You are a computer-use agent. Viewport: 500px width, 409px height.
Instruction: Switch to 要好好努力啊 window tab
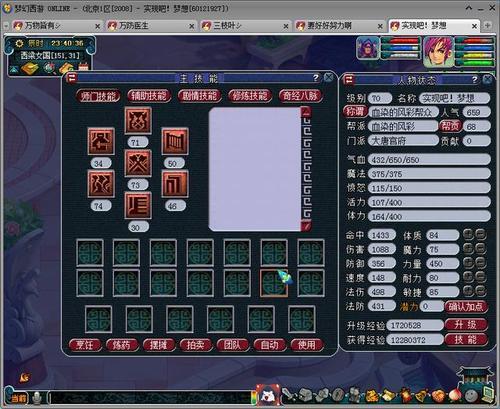tap(339, 26)
